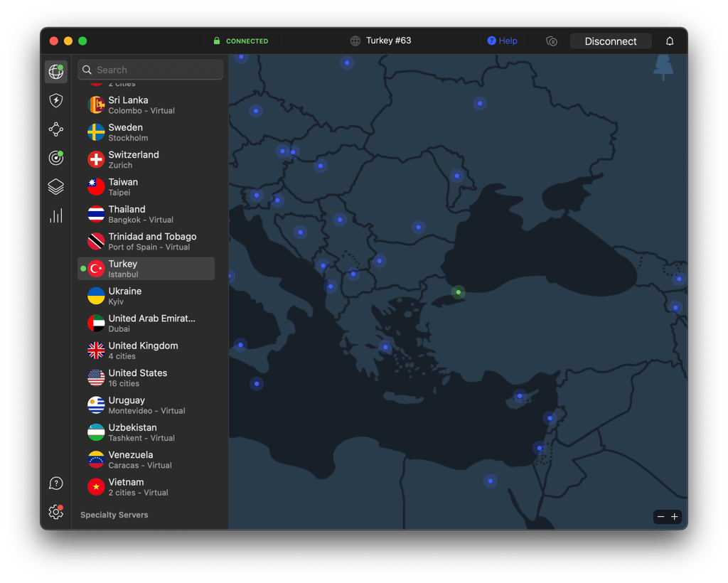Screen dimensions: 728x583
Task: Open the statistics bars icon
Action: click(x=56, y=215)
